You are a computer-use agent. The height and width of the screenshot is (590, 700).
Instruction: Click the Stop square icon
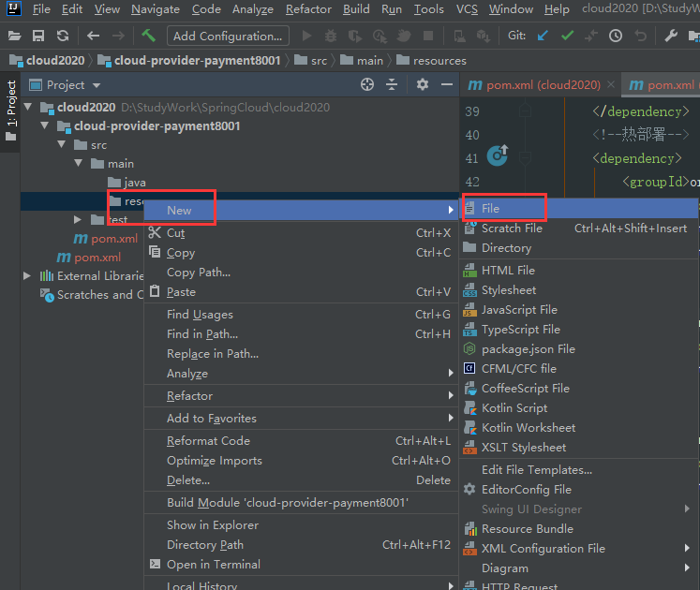(x=428, y=36)
